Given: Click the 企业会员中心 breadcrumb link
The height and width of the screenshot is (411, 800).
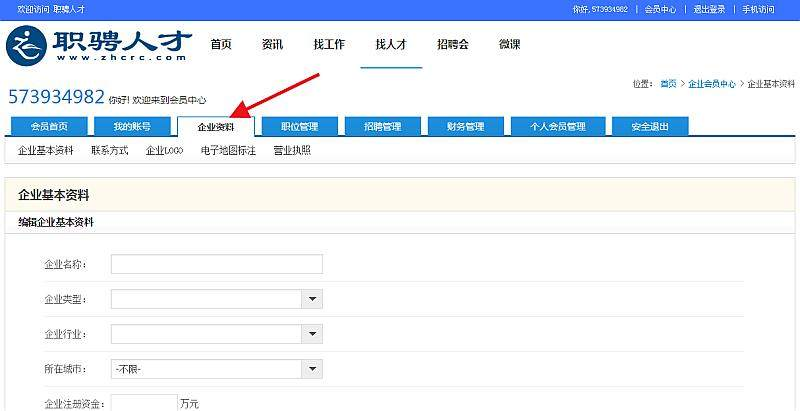Looking at the screenshot, I should coord(711,84).
